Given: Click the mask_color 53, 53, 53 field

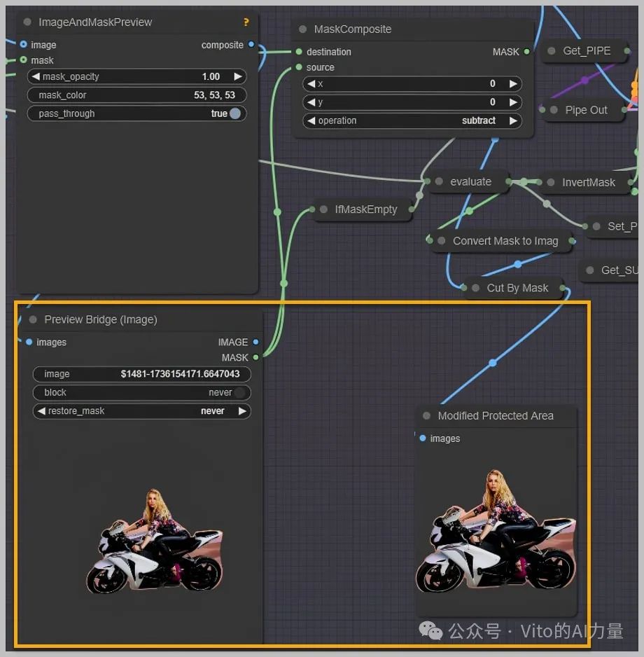Looking at the screenshot, I should pyautogui.click(x=137, y=95).
